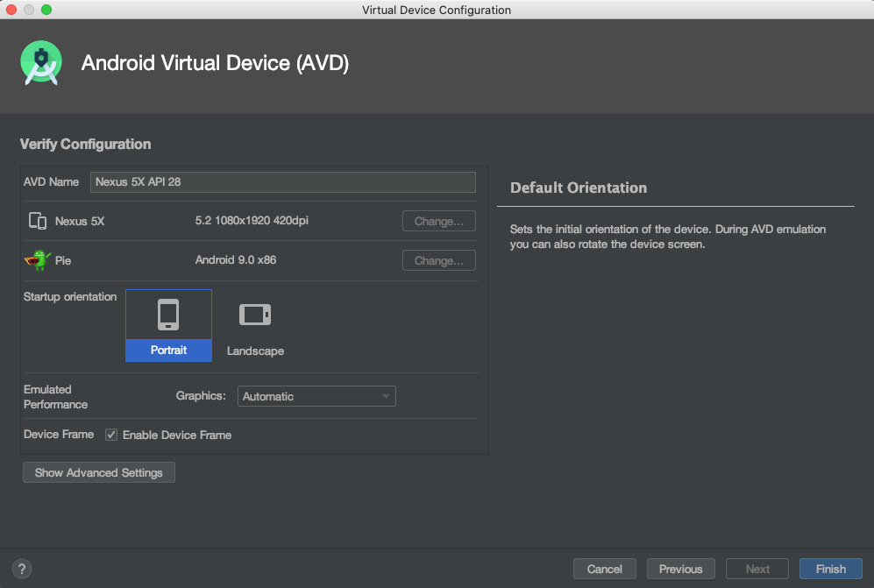Click the Pie system image name

[x=63, y=261]
